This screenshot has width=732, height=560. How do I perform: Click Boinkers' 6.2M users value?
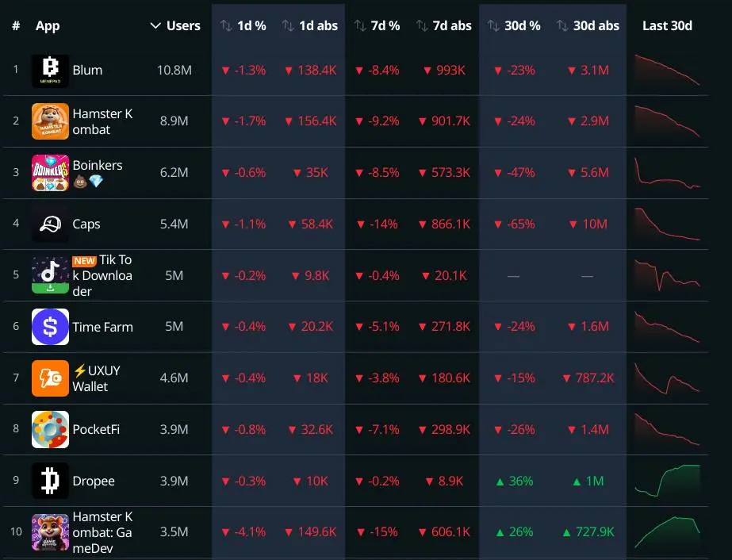tap(174, 172)
